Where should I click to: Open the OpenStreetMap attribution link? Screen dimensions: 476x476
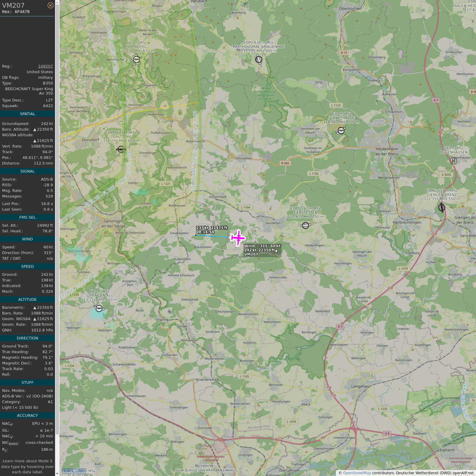357,473
